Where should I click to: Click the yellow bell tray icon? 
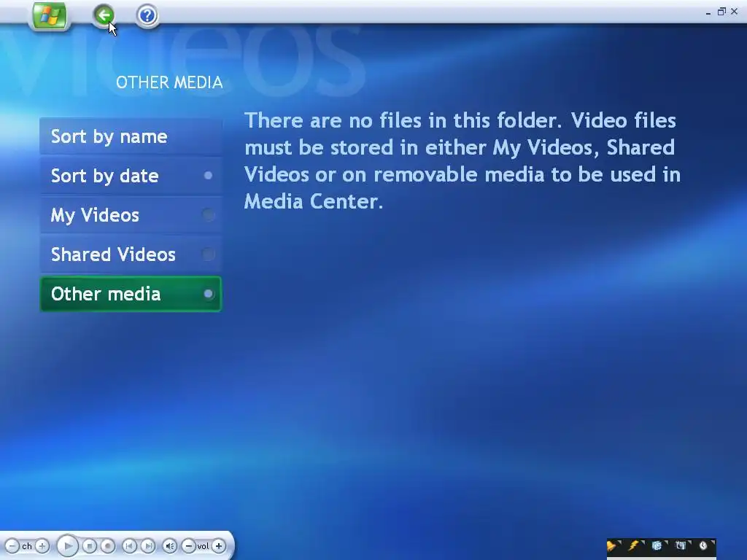pos(611,545)
